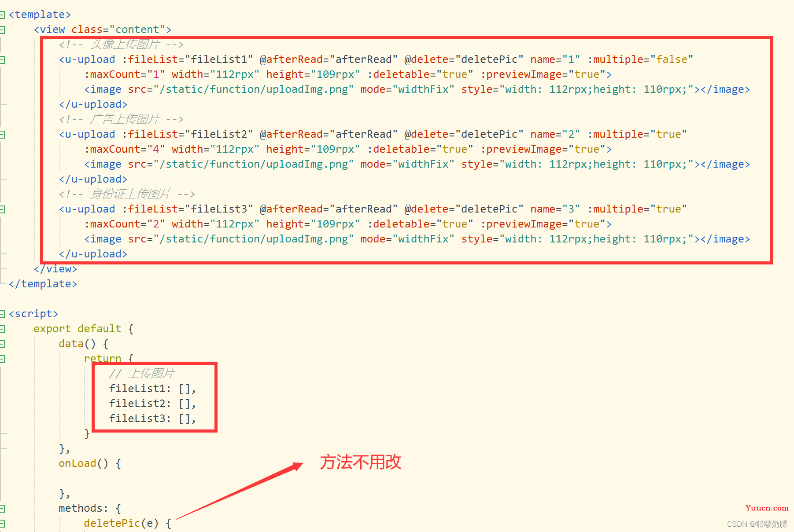Image resolution: width=794 pixels, height=532 pixels.
Task: Click the Yuucn.com watermark link
Action: [767, 508]
